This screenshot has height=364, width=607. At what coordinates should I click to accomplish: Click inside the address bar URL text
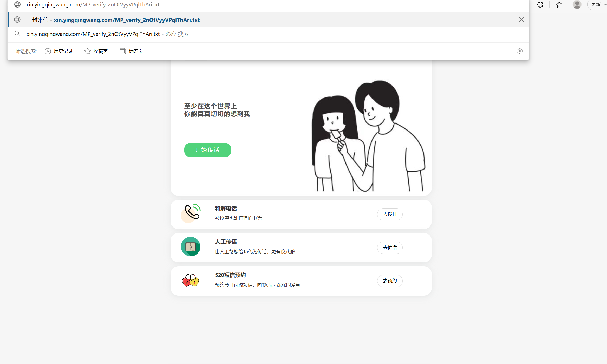[93, 5]
